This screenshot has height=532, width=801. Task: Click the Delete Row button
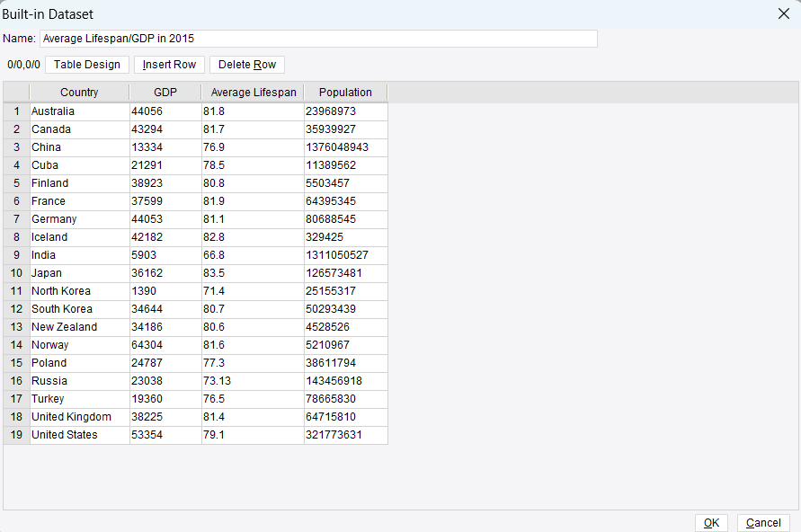pyautogui.click(x=247, y=65)
